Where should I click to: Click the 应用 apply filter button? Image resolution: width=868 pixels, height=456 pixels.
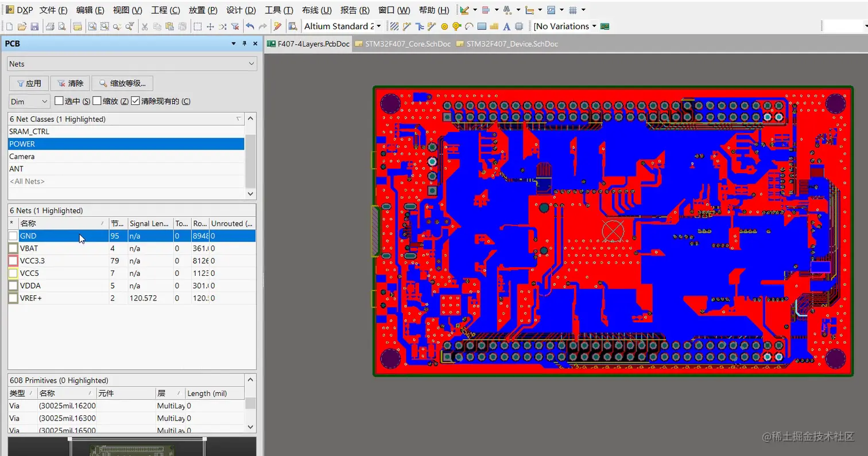[x=29, y=83]
